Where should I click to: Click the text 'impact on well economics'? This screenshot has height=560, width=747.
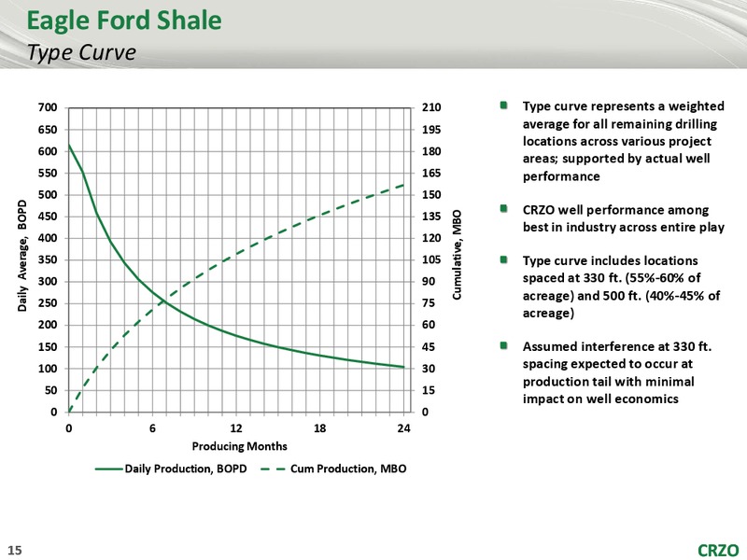point(600,399)
